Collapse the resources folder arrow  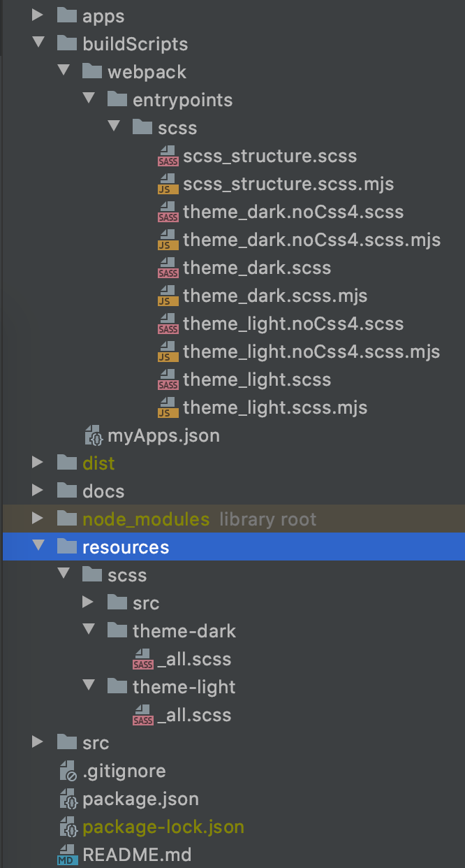(x=38, y=547)
